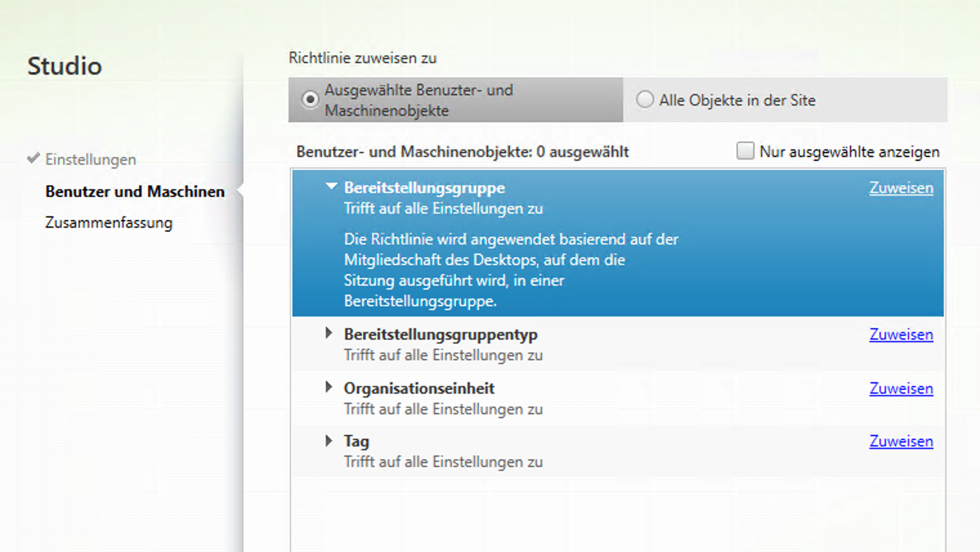Click the description 'Die Richtlinie wird angewendet basierend'
Screen dimensions: 980x552
511,270
